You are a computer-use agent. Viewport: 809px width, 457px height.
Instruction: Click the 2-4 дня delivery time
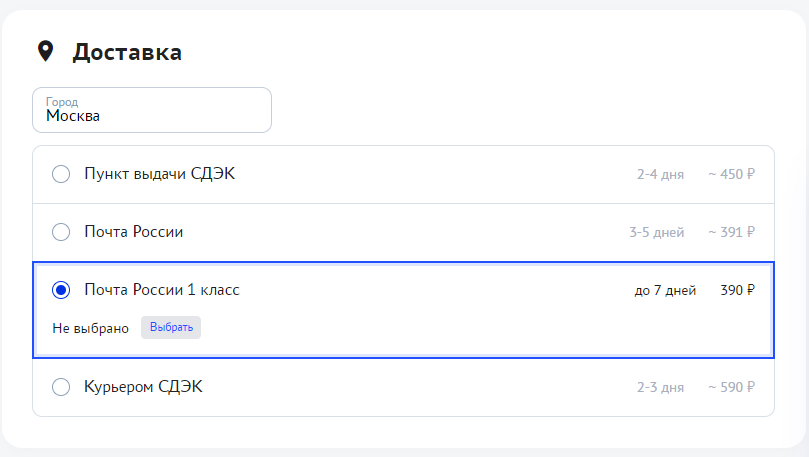[660, 174]
